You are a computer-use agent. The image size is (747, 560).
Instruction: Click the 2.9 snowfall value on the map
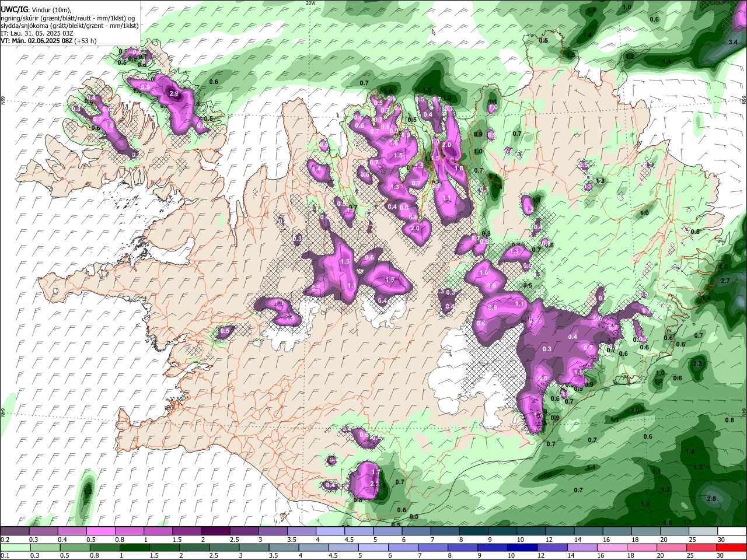pos(173,93)
